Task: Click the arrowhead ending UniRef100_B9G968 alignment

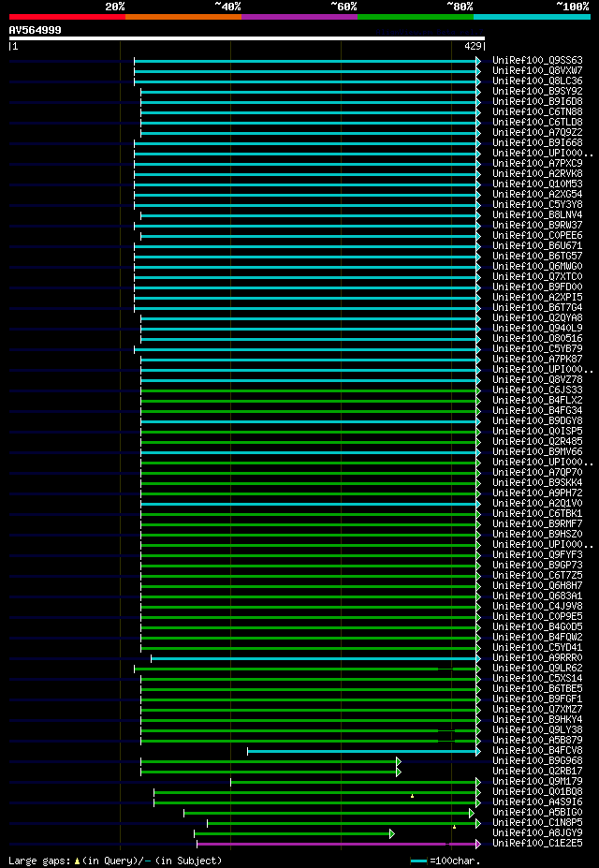Action: [398, 761]
